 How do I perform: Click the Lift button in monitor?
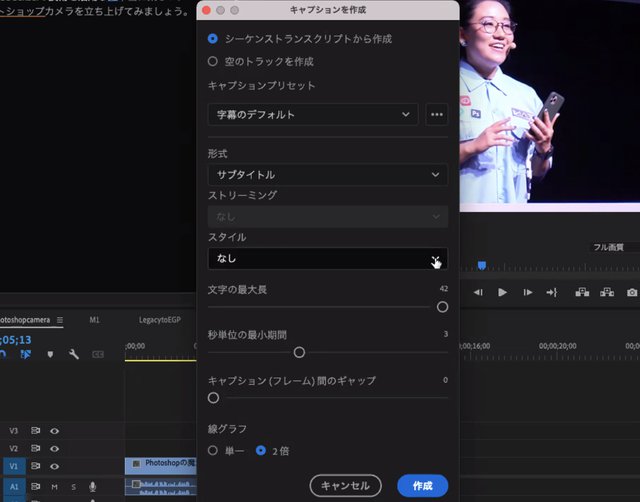click(x=582, y=292)
